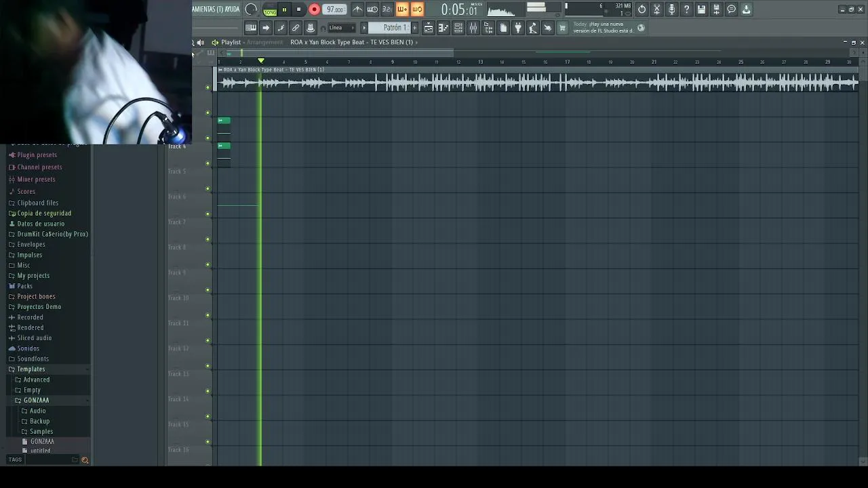Toggle the orange overdub recording icon

click(x=402, y=9)
